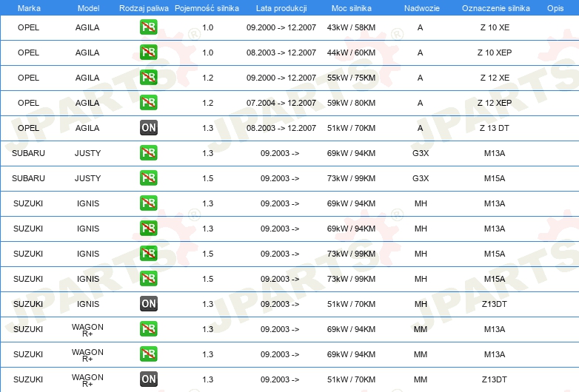The height and width of the screenshot is (392, 579).
Task: Click power value 44kW / 60KM
Action: click(351, 53)
